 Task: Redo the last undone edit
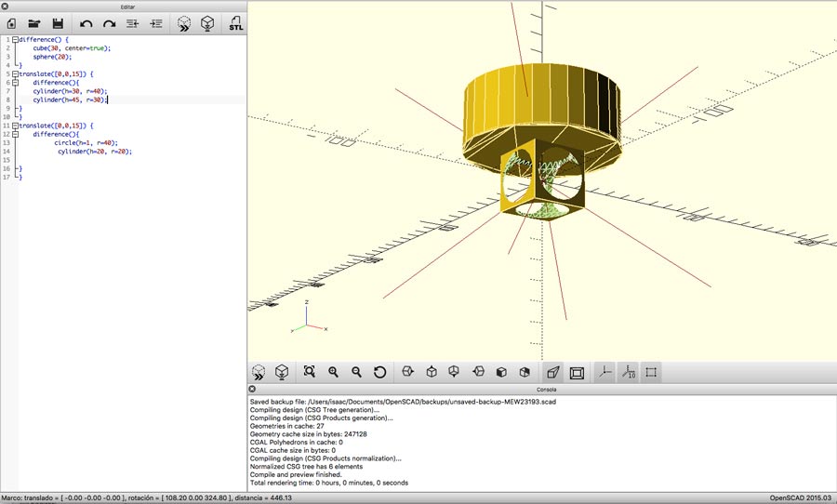pos(109,23)
